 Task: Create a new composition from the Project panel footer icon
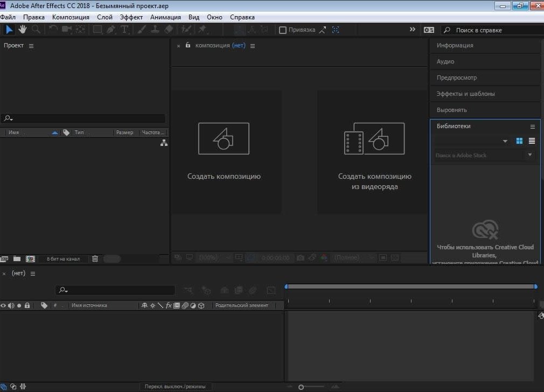(x=30, y=259)
